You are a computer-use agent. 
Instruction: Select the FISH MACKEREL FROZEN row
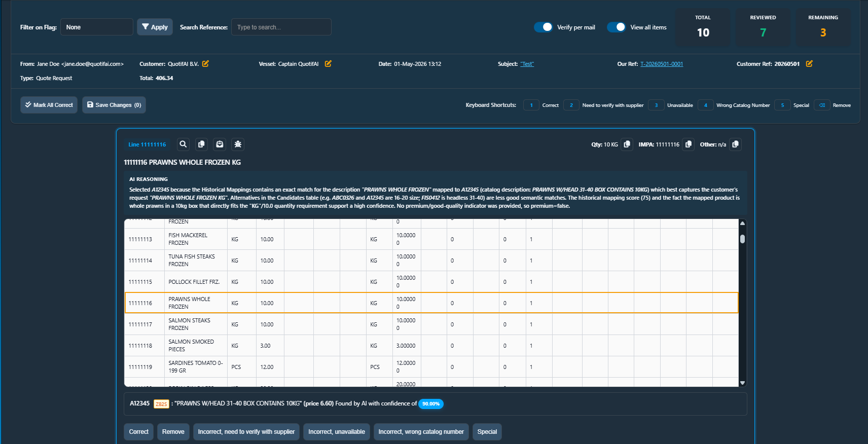click(x=431, y=239)
